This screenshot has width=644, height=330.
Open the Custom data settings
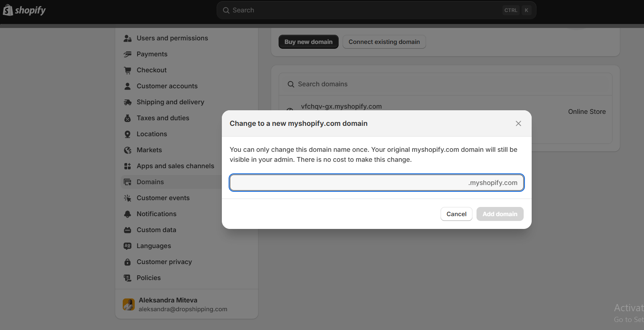click(x=156, y=230)
